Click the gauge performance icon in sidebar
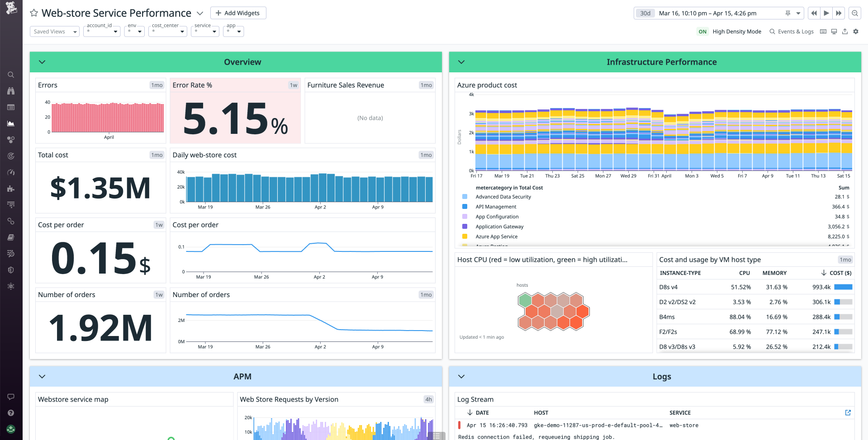This screenshot has height=440, width=868. pyautogui.click(x=11, y=172)
